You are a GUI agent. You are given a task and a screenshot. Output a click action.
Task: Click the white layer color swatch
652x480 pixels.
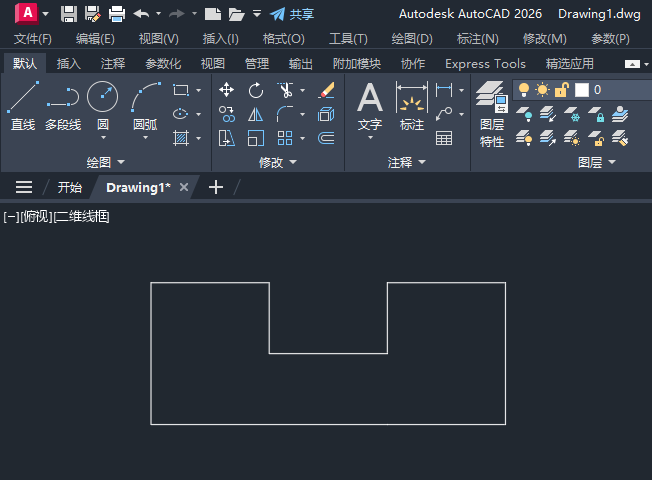582,90
